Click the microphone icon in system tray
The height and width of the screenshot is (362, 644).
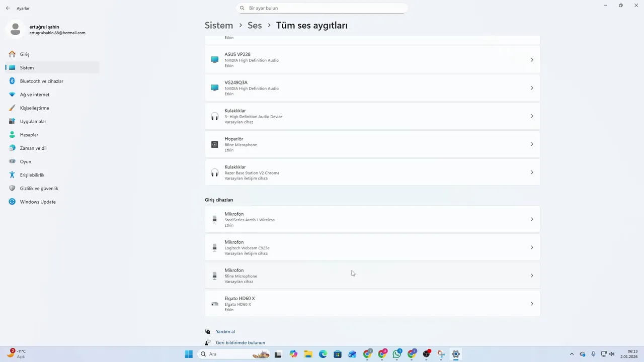(x=594, y=354)
